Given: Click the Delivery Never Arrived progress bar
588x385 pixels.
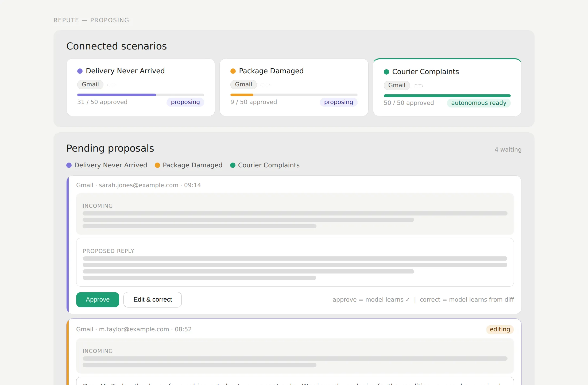Looking at the screenshot, I should coord(141,95).
